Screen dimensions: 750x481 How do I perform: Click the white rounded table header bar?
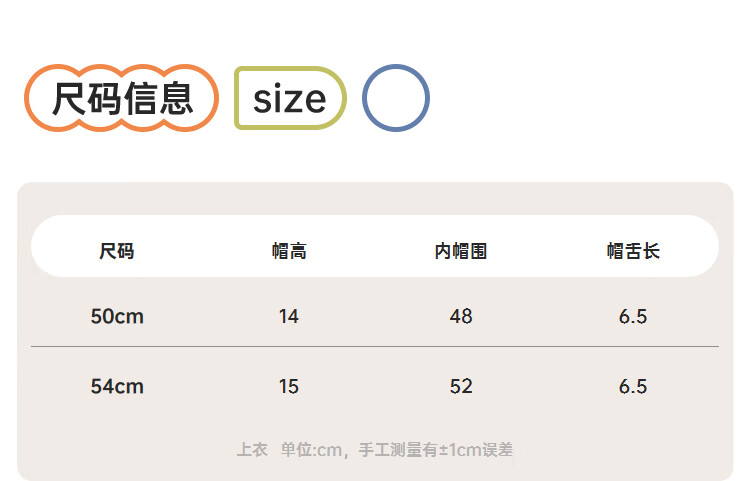point(375,246)
